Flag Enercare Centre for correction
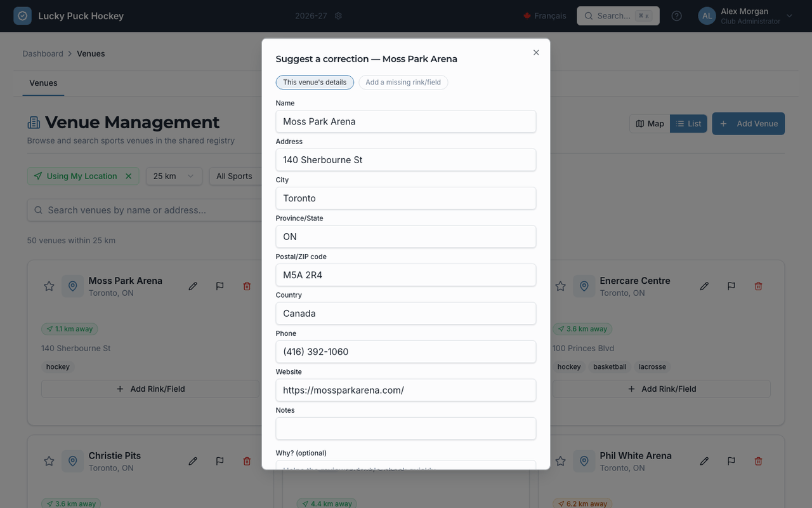 [731, 286]
